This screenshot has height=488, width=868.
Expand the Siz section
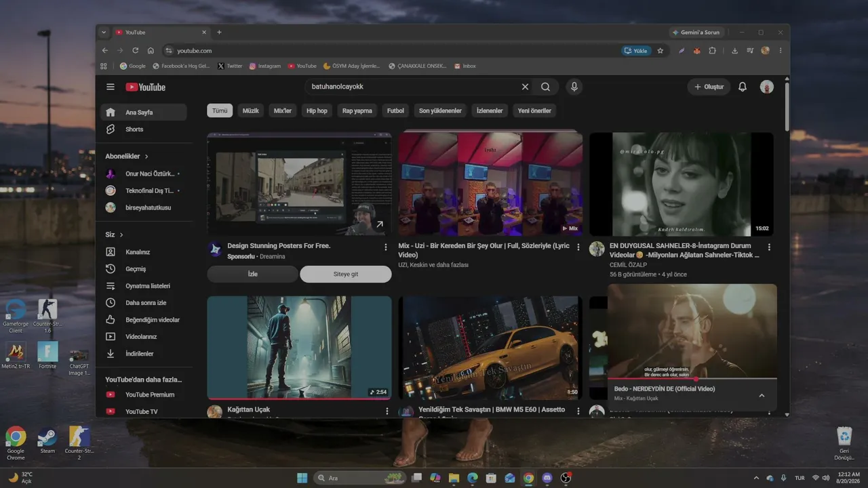point(115,235)
